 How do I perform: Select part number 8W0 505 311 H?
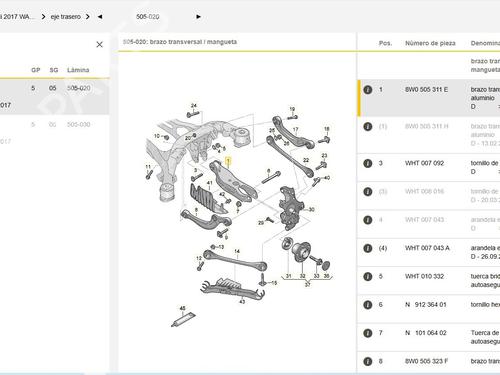(427, 126)
